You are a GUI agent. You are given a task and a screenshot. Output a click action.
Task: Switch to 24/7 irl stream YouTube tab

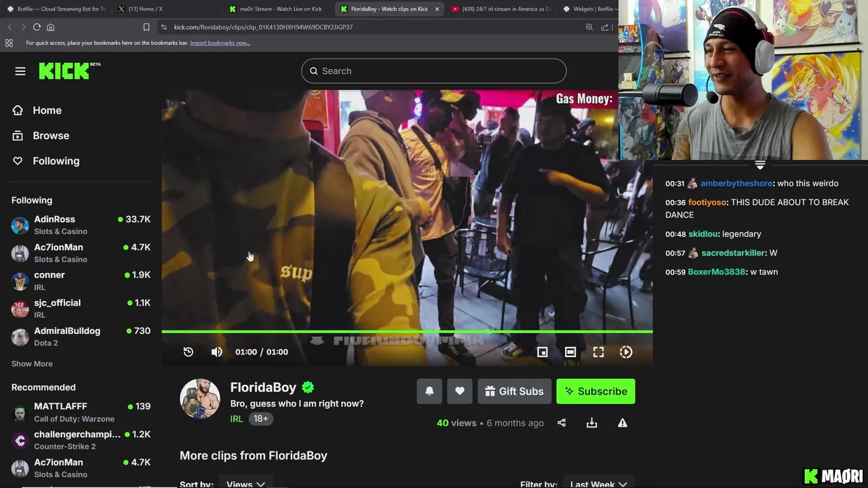pyautogui.click(x=500, y=9)
